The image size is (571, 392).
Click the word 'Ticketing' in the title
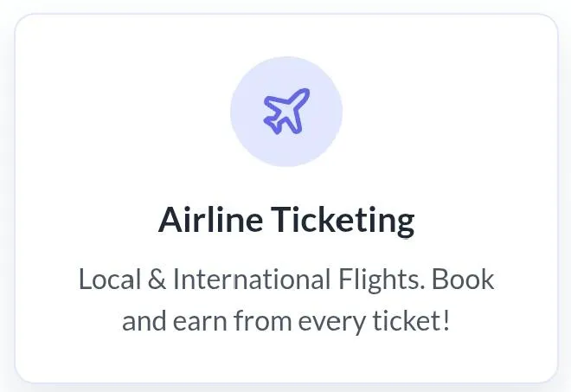[343, 221]
